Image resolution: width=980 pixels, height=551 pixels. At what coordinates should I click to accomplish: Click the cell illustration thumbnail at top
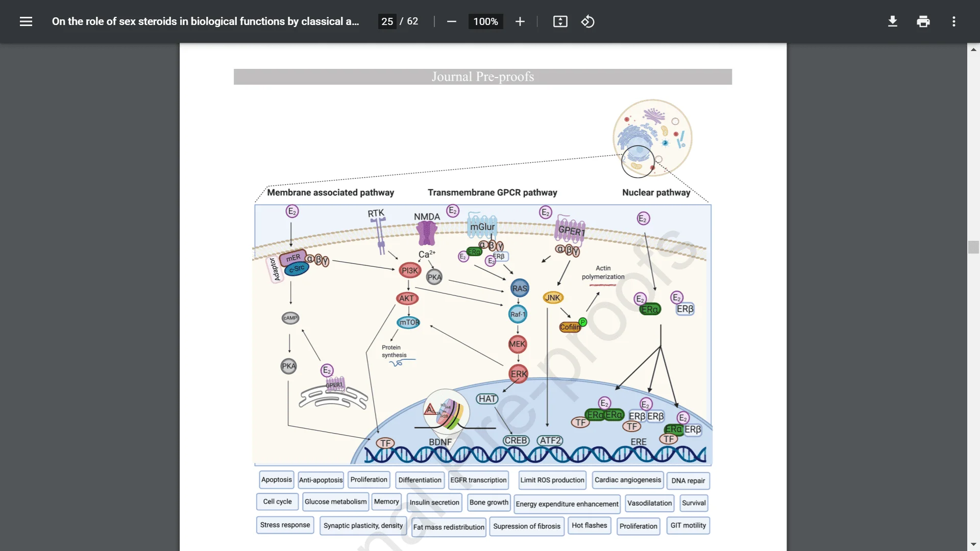[x=652, y=138]
